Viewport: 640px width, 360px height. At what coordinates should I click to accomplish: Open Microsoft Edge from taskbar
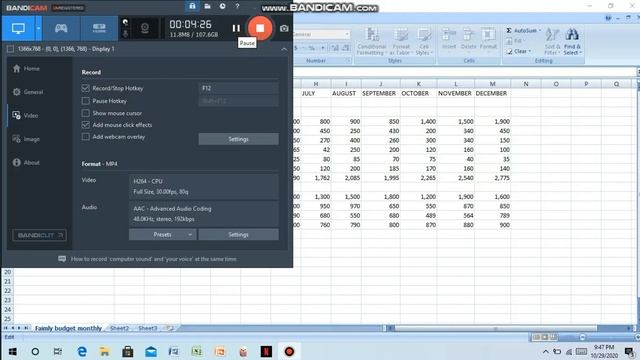point(82,351)
